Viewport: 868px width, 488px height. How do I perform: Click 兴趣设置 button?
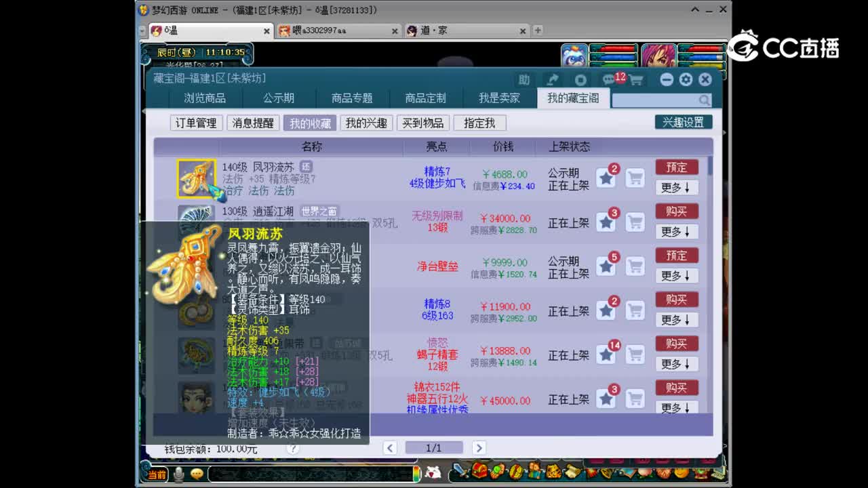click(684, 122)
